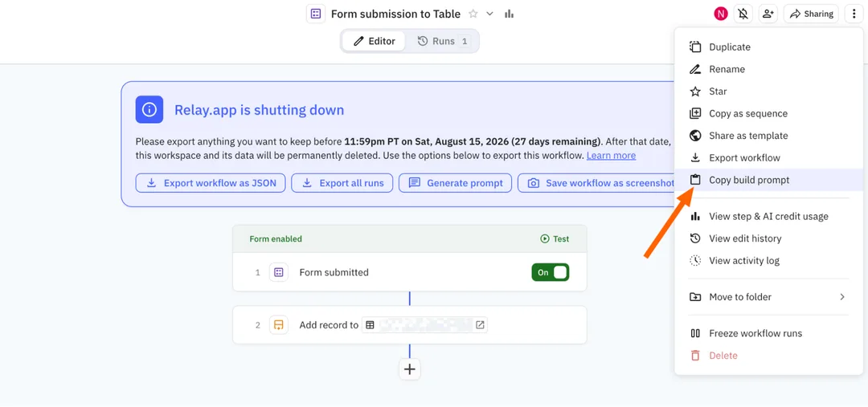Click the Form enabled status text

[x=276, y=239]
